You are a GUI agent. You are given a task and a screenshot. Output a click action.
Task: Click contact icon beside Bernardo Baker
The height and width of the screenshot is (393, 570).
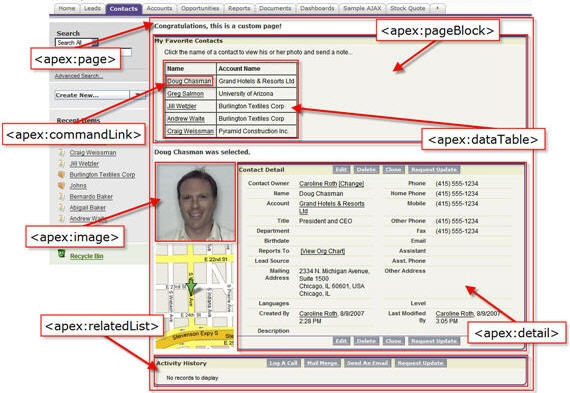[61, 196]
